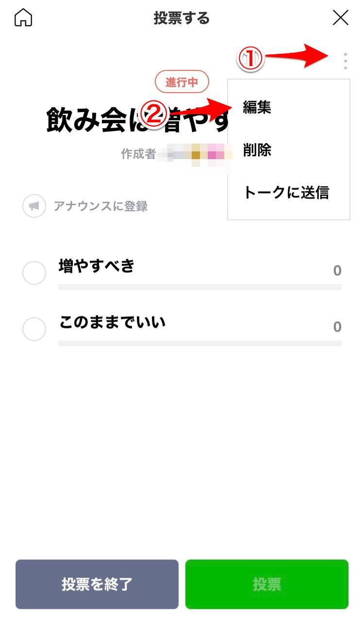Tap the megaphone announcement icon
Screen dimensions: 364x624
pyautogui.click(x=34, y=206)
